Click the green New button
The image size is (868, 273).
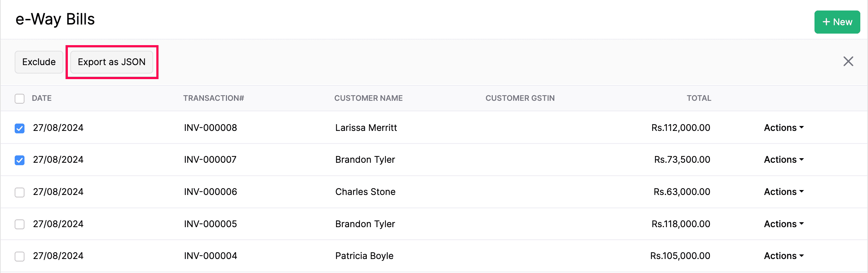tap(837, 22)
